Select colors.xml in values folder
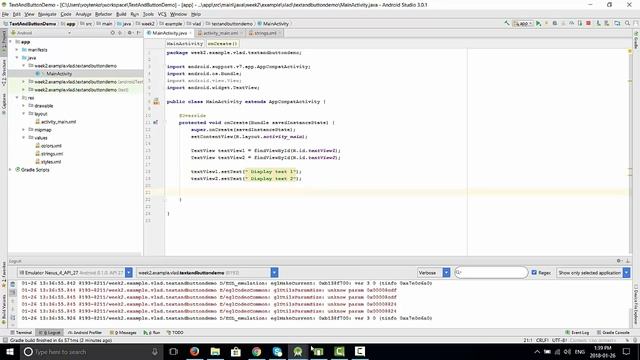The height and width of the screenshot is (360, 640). [51, 146]
